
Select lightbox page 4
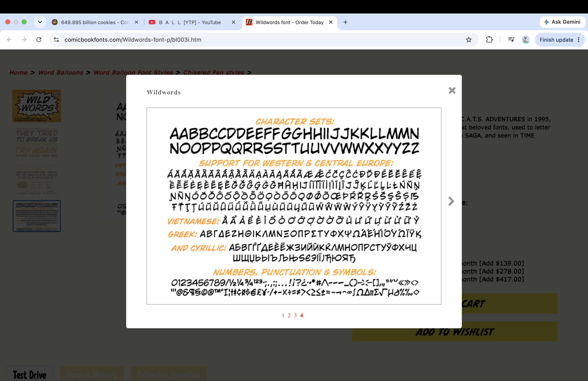tap(301, 315)
